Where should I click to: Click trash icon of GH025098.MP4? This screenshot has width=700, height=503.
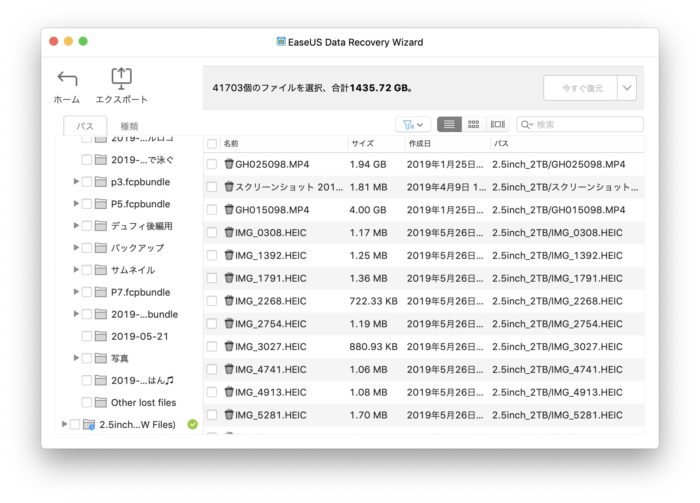(x=229, y=164)
